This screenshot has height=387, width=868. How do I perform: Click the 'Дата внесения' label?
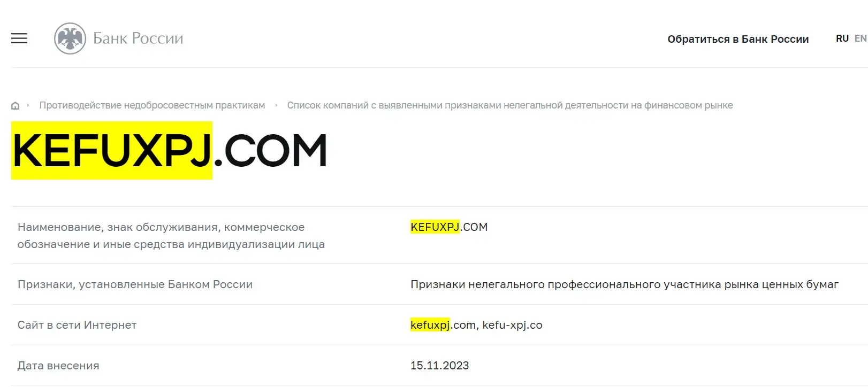(x=58, y=366)
